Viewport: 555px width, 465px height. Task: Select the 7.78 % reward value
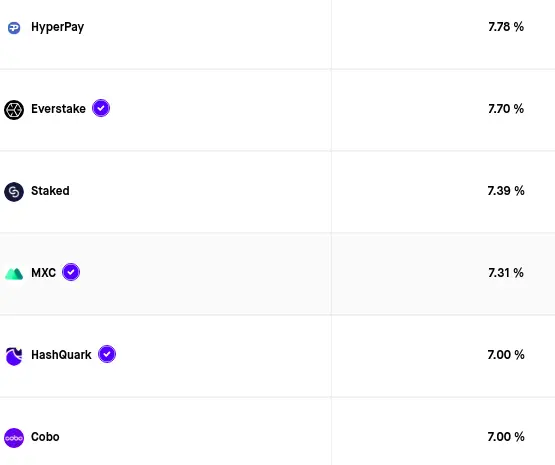pos(506,27)
